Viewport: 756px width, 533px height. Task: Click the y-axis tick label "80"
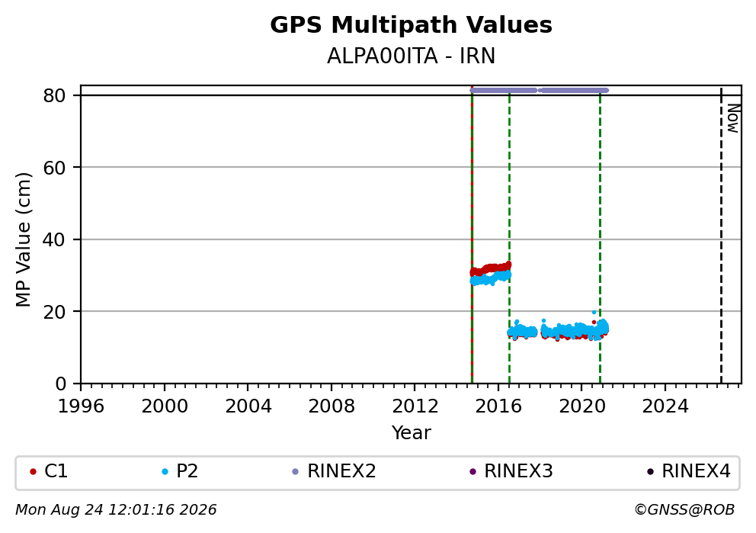coord(54,95)
